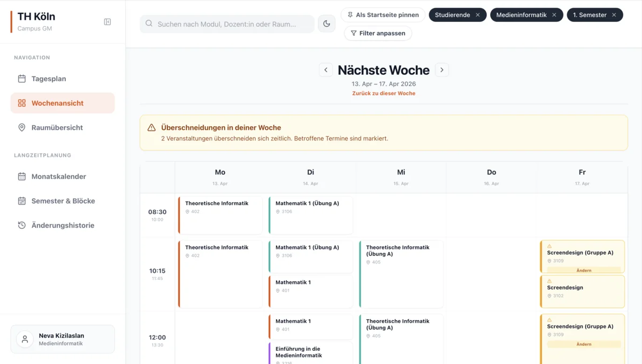Remove the Medieninformatik filter chip

(x=554, y=15)
